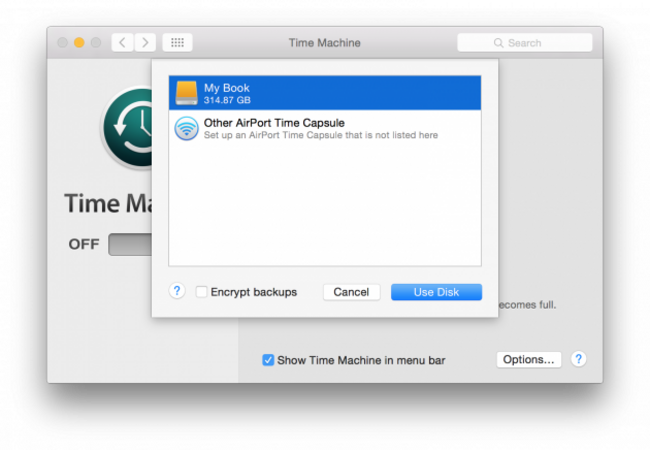Click 'Set up an AirPort Time Capsule' description
This screenshot has height=450, width=650.
click(321, 135)
